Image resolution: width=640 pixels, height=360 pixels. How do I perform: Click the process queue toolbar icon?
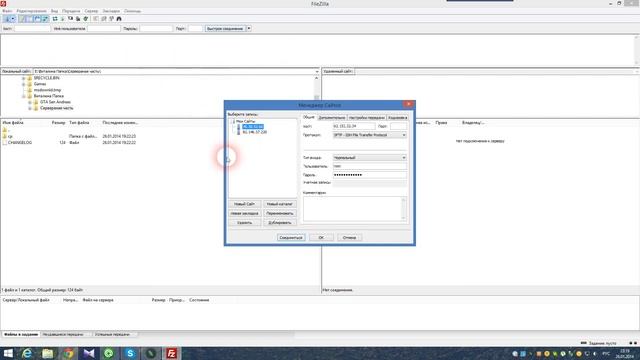pyautogui.click(x=62, y=19)
